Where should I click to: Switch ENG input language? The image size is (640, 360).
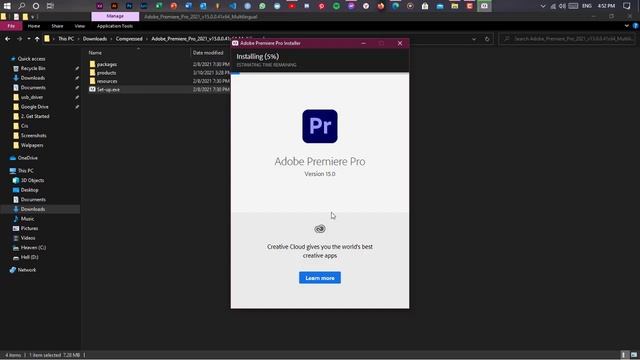pyautogui.click(x=587, y=6)
